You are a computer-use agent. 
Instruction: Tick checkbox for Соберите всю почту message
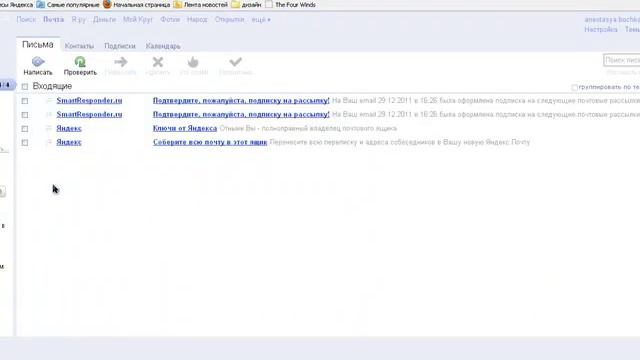pos(25,142)
